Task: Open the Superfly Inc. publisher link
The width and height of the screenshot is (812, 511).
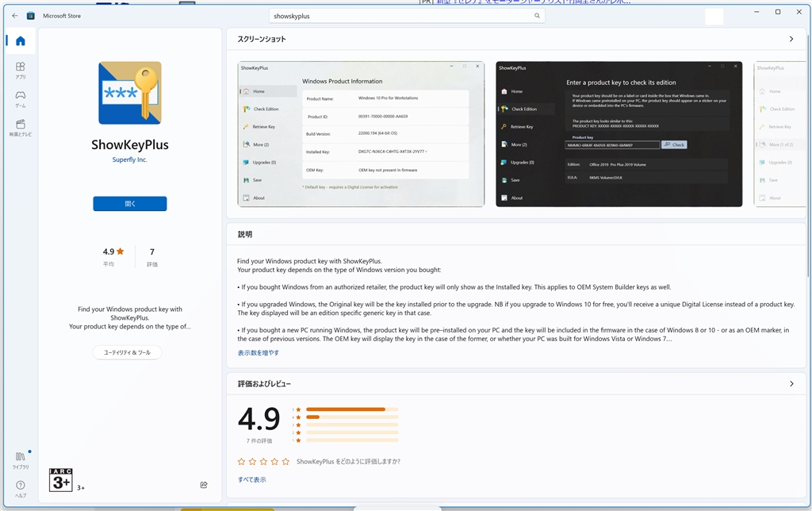Action: pyautogui.click(x=129, y=159)
